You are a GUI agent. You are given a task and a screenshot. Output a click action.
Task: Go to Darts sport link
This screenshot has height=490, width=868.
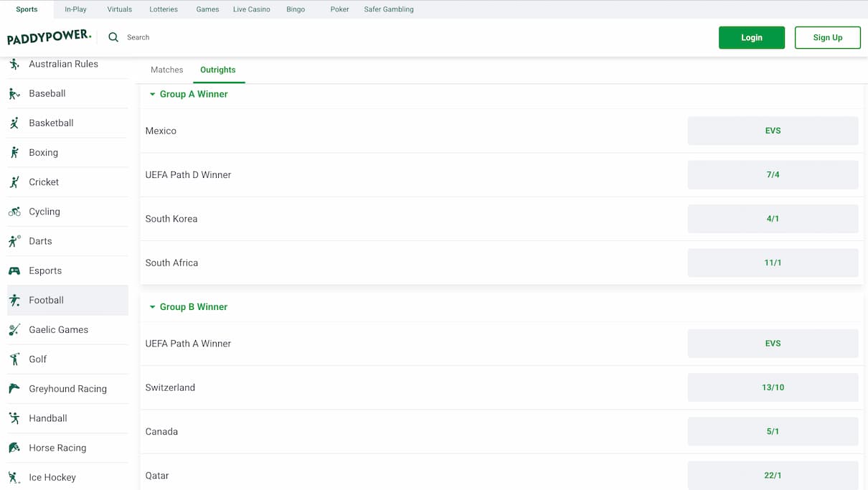tap(67, 241)
